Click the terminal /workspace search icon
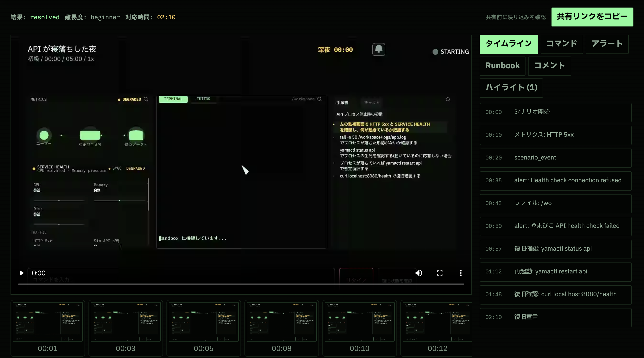Image resolution: width=644 pixels, height=358 pixels. (x=320, y=99)
